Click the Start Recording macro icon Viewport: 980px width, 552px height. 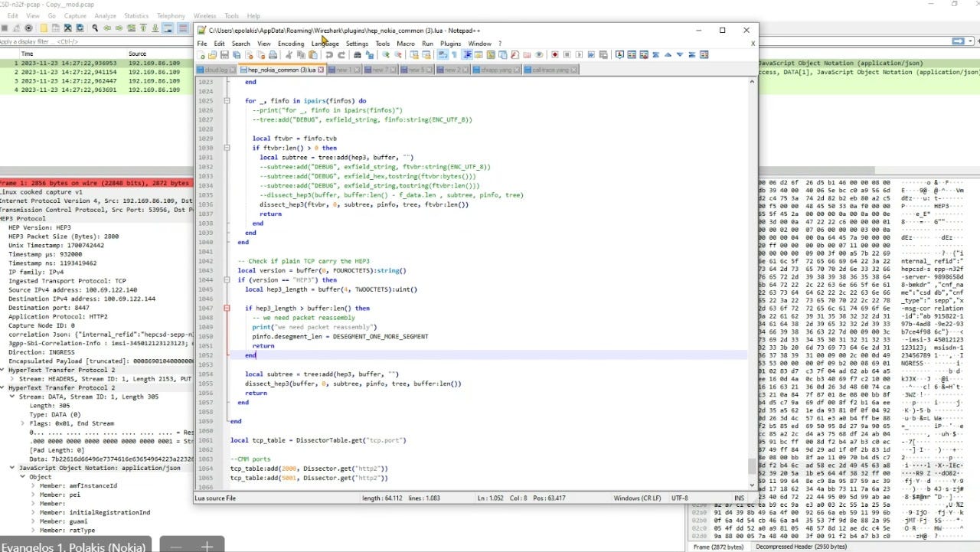click(555, 55)
